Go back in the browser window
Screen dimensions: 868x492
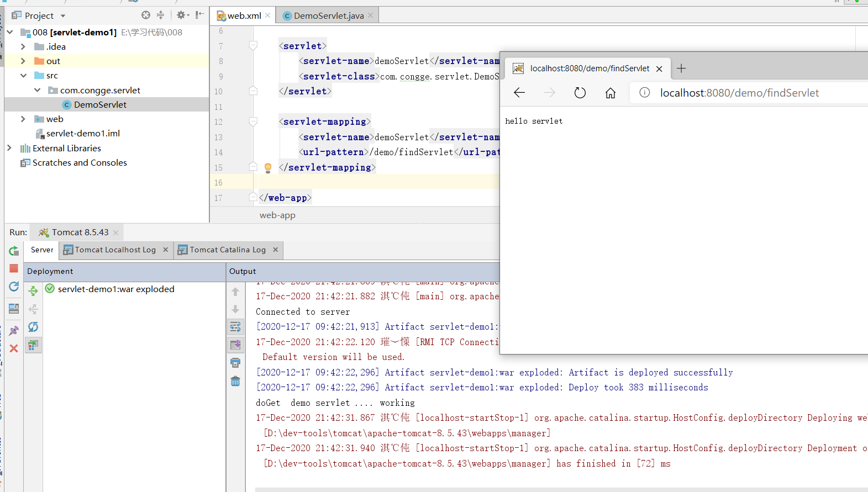(519, 93)
